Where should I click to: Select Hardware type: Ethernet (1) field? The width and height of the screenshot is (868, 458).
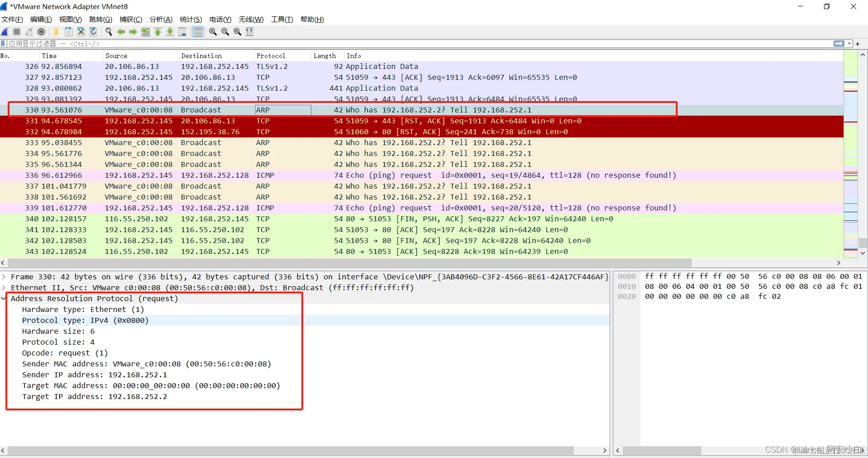[x=83, y=309]
